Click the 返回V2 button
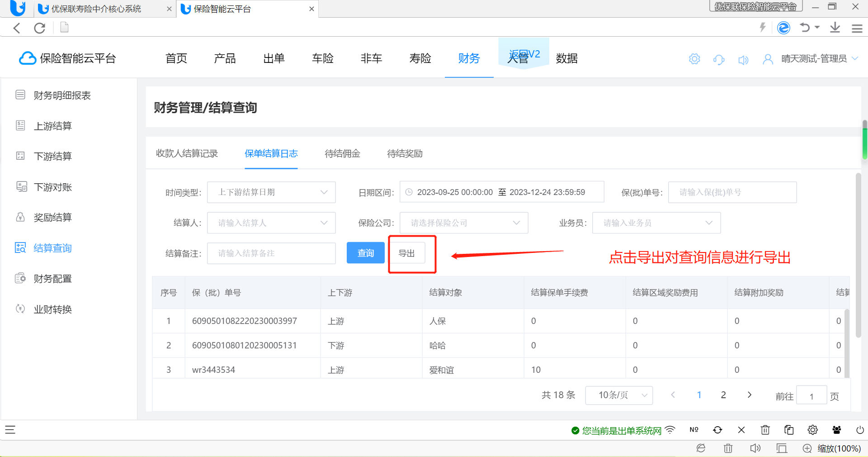868x457 pixels. pyautogui.click(x=524, y=54)
